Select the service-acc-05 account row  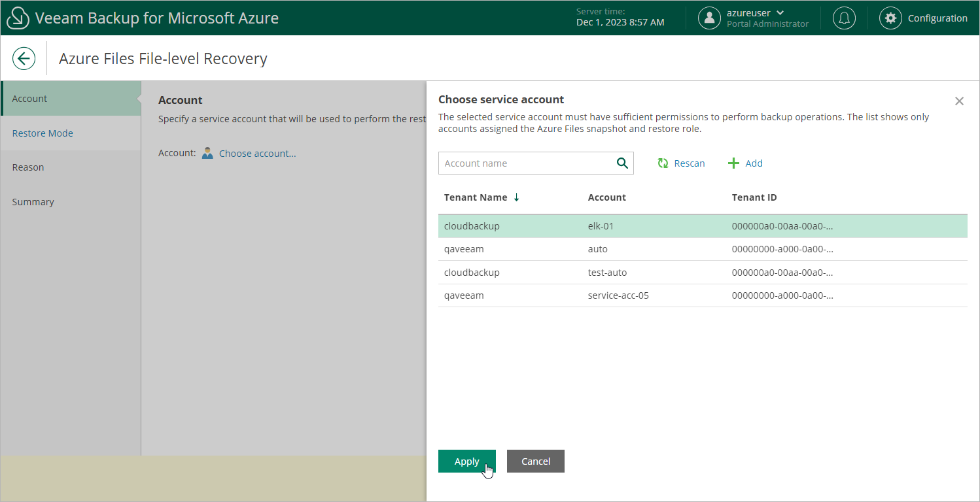pyautogui.click(x=703, y=295)
